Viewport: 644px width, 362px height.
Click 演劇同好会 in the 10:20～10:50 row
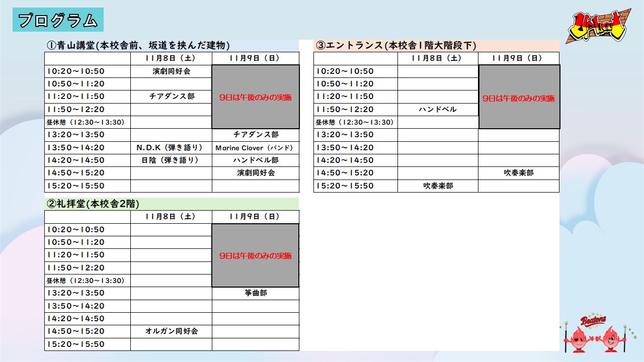pyautogui.click(x=172, y=71)
